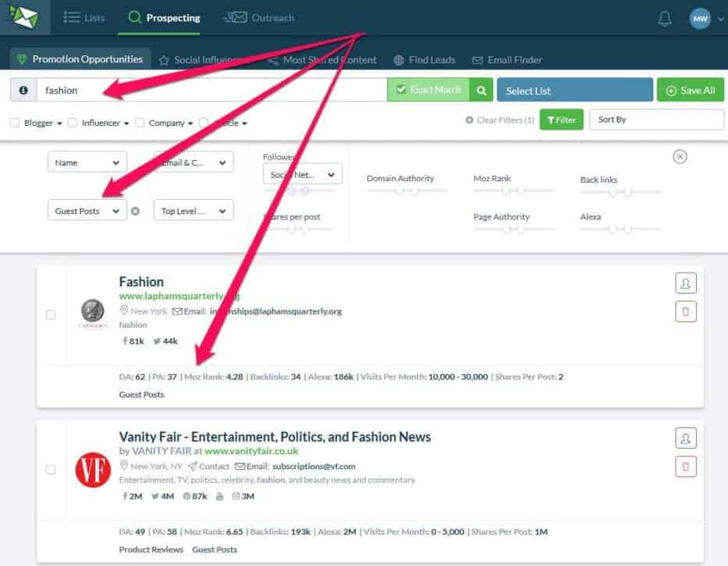Click the Save All button
728x566 pixels.
[691, 90]
